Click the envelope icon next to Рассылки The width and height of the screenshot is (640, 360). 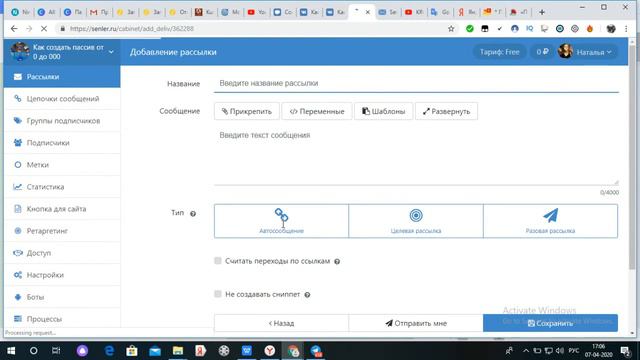(x=18, y=77)
